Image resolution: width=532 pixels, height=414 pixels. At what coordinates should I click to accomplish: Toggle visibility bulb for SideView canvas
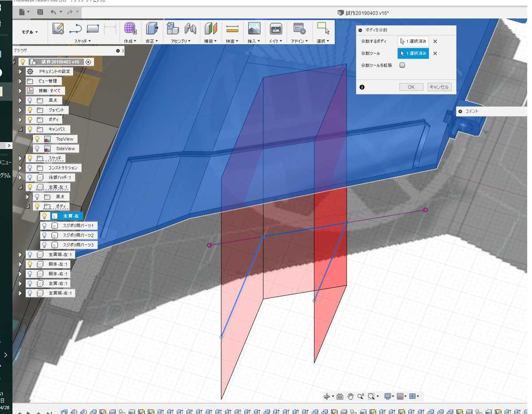[37, 149]
